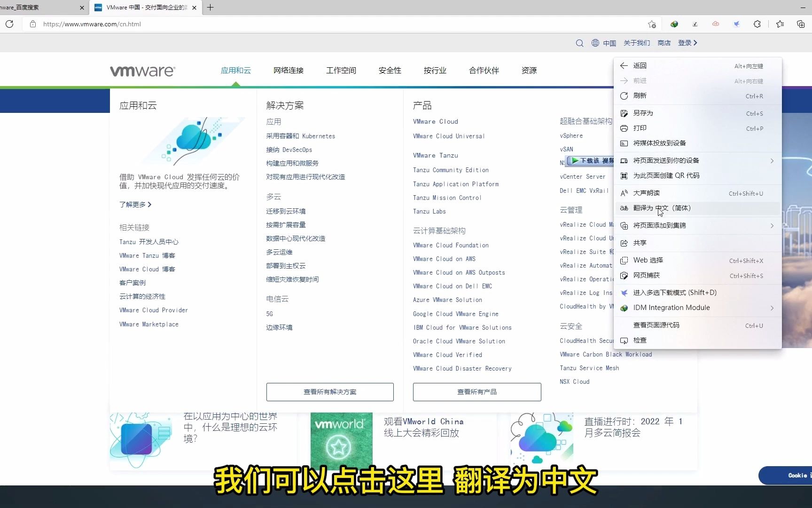812x508 pixels.
Task: Select Web 选择 menu entry
Action: [x=697, y=261]
